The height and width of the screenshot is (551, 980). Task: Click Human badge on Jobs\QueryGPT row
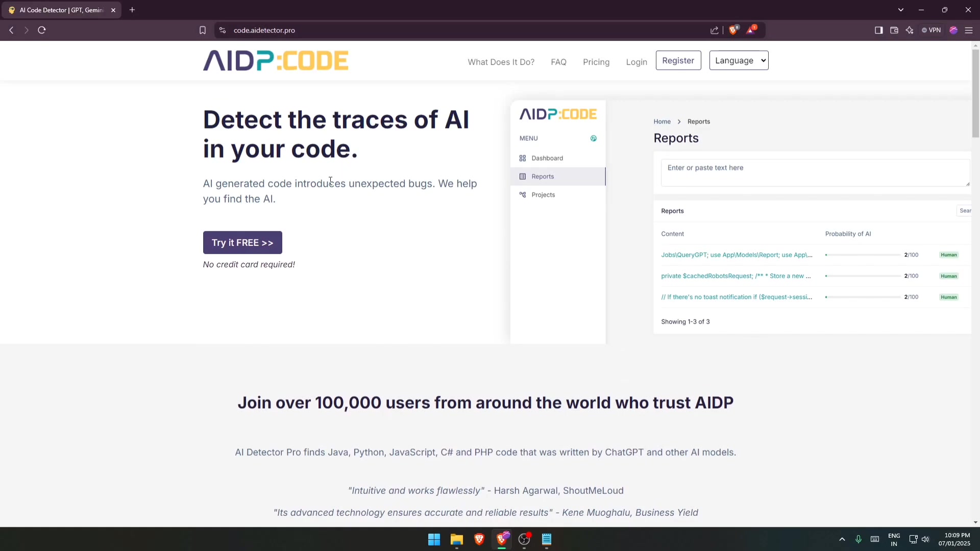coord(949,255)
